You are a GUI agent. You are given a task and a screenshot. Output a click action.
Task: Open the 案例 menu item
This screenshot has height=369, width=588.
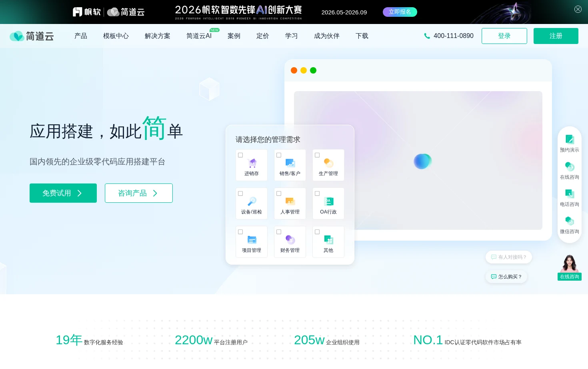point(234,36)
